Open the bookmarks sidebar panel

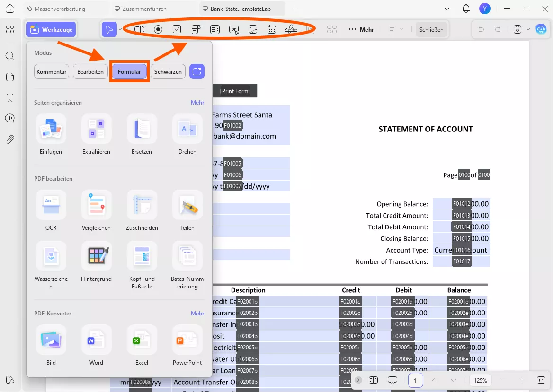click(10, 97)
